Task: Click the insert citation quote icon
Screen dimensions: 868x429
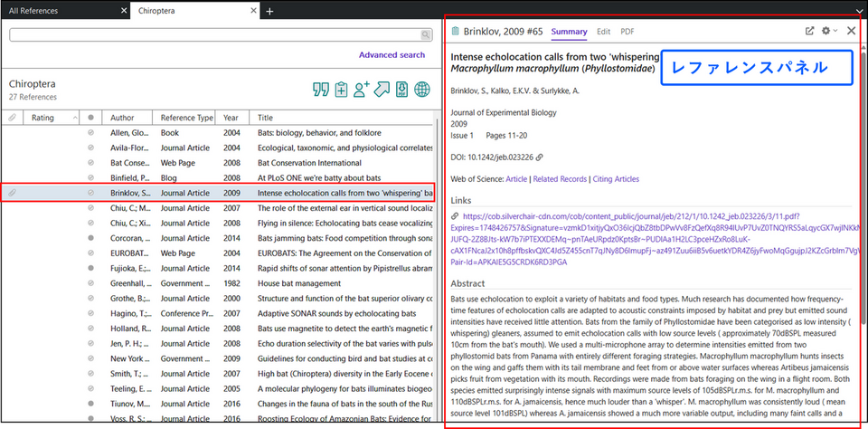Action: pos(320,90)
